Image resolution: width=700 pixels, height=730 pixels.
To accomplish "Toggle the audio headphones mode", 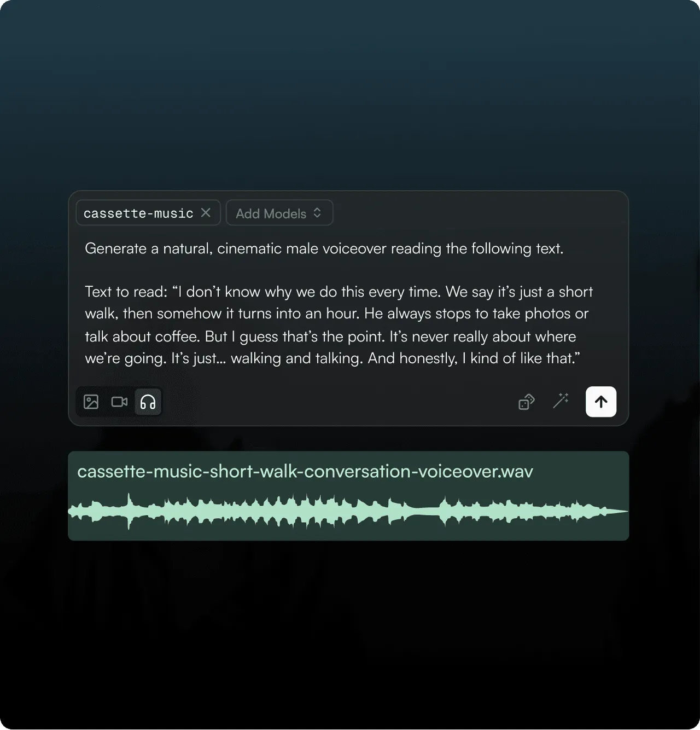I will (148, 402).
